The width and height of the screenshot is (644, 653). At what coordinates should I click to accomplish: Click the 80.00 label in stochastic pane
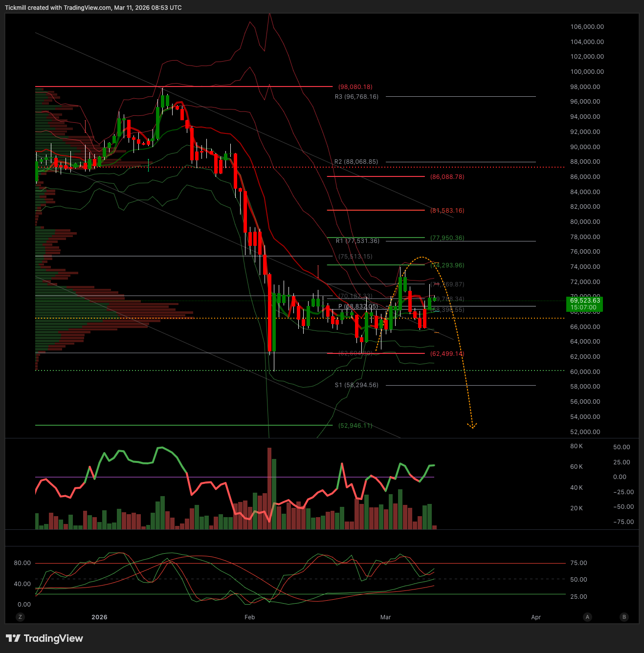point(22,563)
